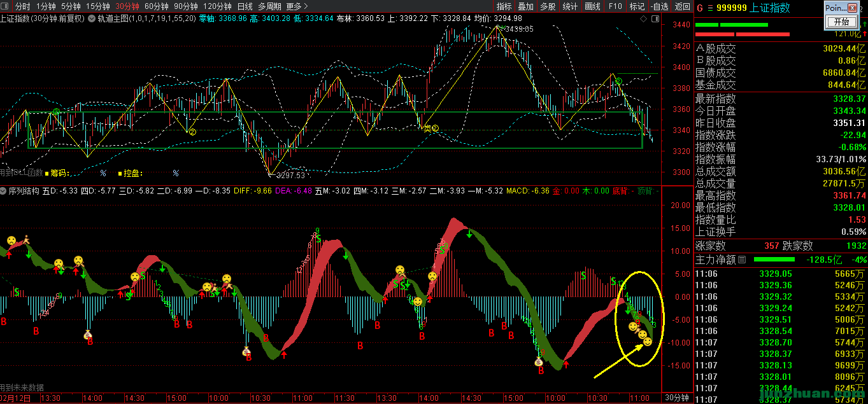Click the 总成交额 value 3036.56亿
The width and height of the screenshot is (868, 404).
[x=844, y=171]
